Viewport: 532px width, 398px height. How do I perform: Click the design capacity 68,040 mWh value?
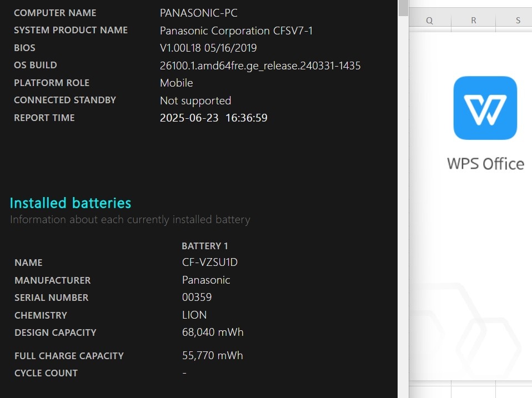pyautogui.click(x=213, y=332)
